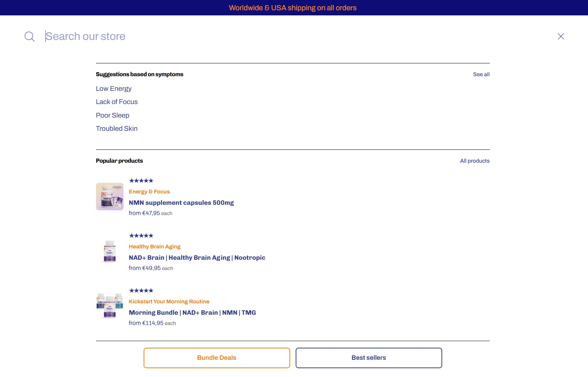Click star rating above NAD+ Brain
The height and width of the screenshot is (377, 588).
141,236
